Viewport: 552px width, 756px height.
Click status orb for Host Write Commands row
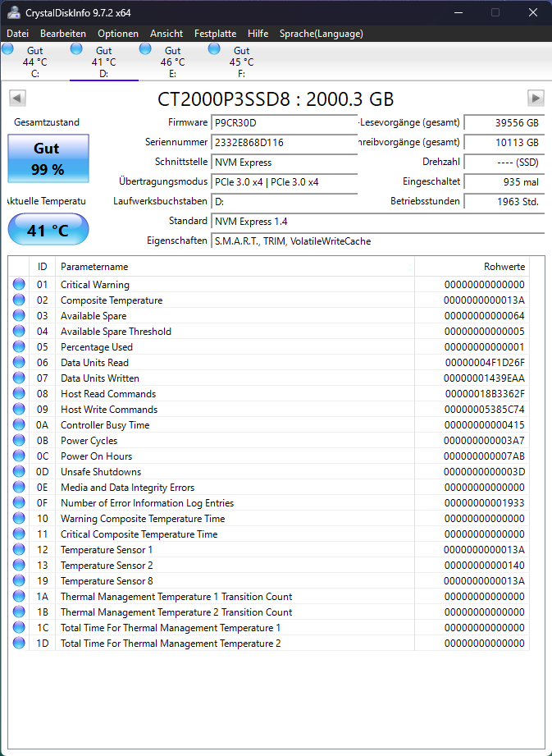click(19, 410)
